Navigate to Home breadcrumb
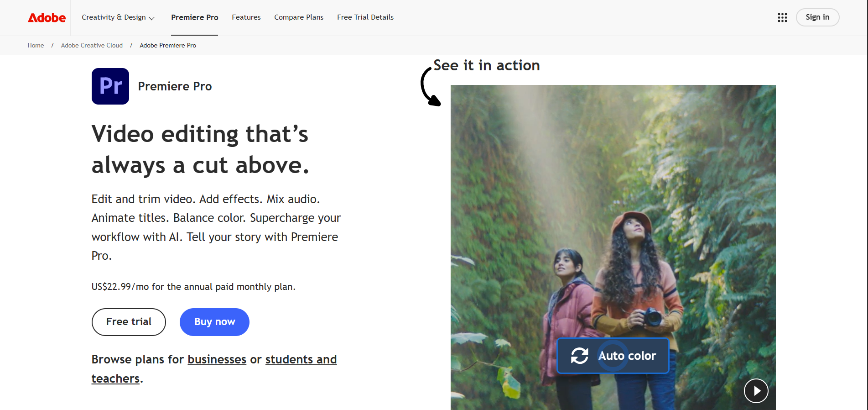The image size is (868, 410). (x=36, y=45)
